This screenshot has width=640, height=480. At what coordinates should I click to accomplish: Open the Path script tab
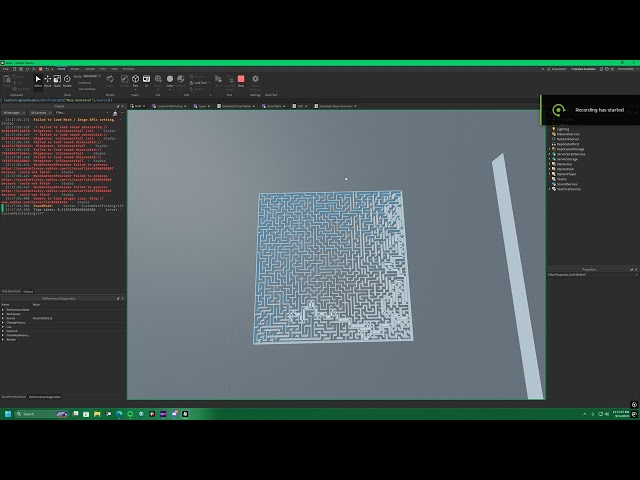[300, 106]
